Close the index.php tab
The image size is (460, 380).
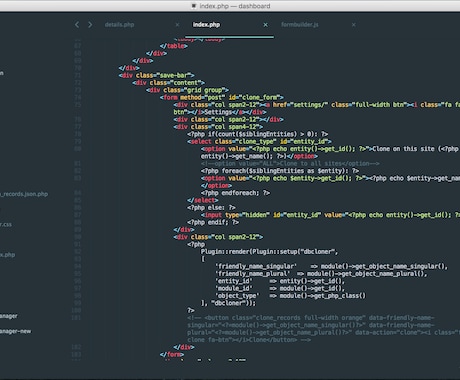point(266,25)
